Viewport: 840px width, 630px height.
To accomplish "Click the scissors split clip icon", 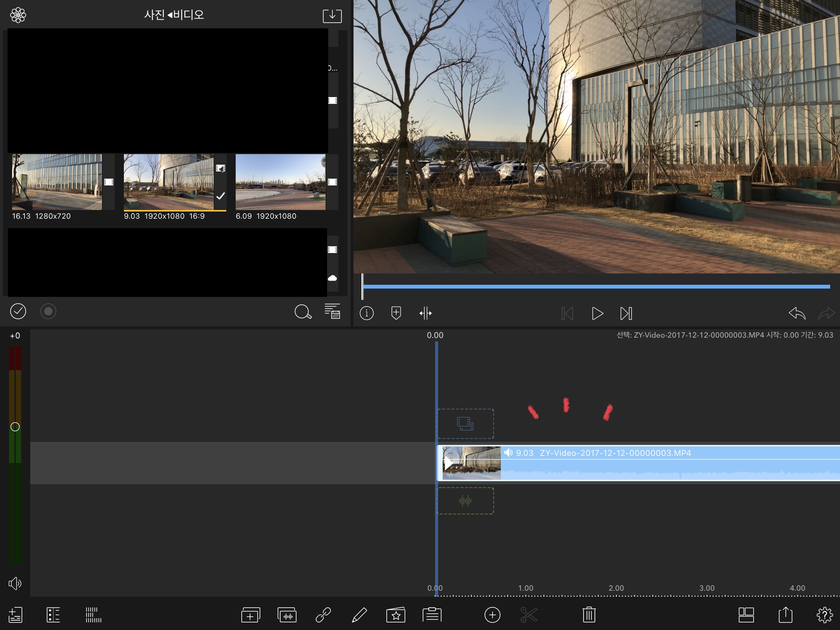I will 529,615.
